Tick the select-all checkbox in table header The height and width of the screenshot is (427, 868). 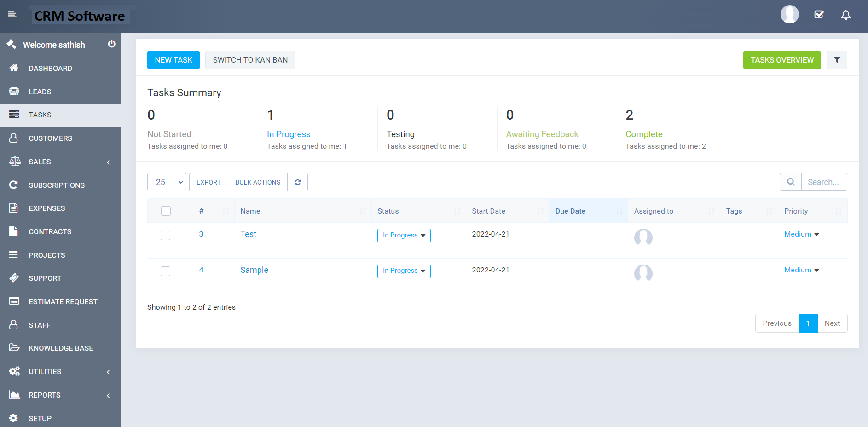coord(166,211)
